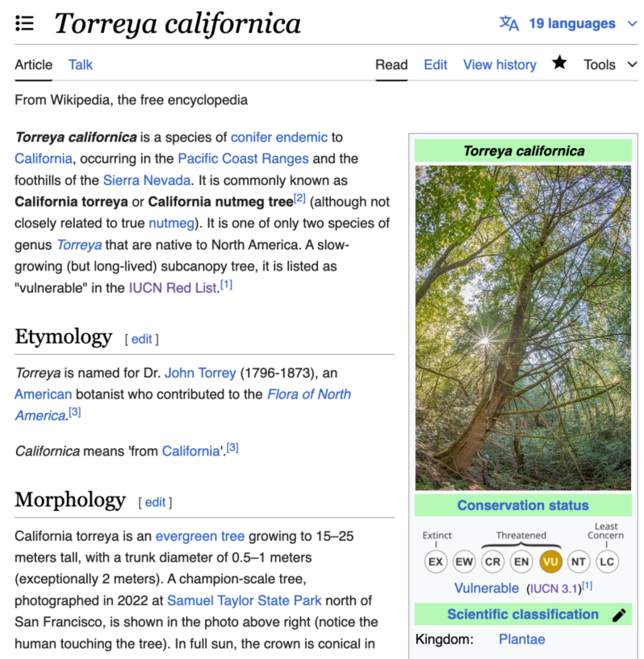Edit the Etymology section
This screenshot has width=644, height=659.
pos(141,339)
